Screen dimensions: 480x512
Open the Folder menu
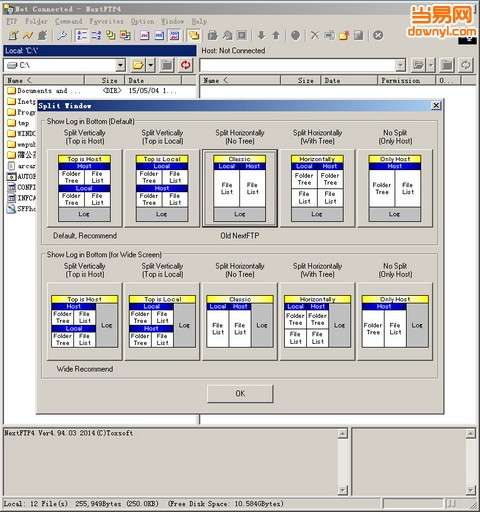pos(36,21)
